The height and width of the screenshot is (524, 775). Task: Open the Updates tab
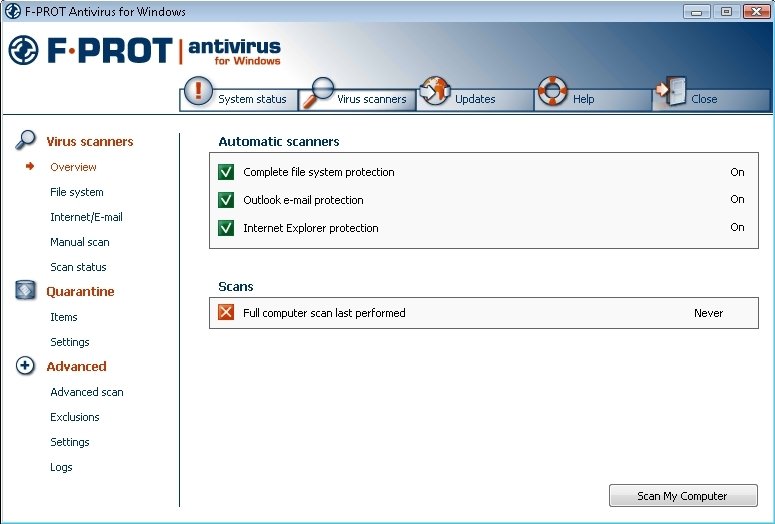(x=475, y=99)
